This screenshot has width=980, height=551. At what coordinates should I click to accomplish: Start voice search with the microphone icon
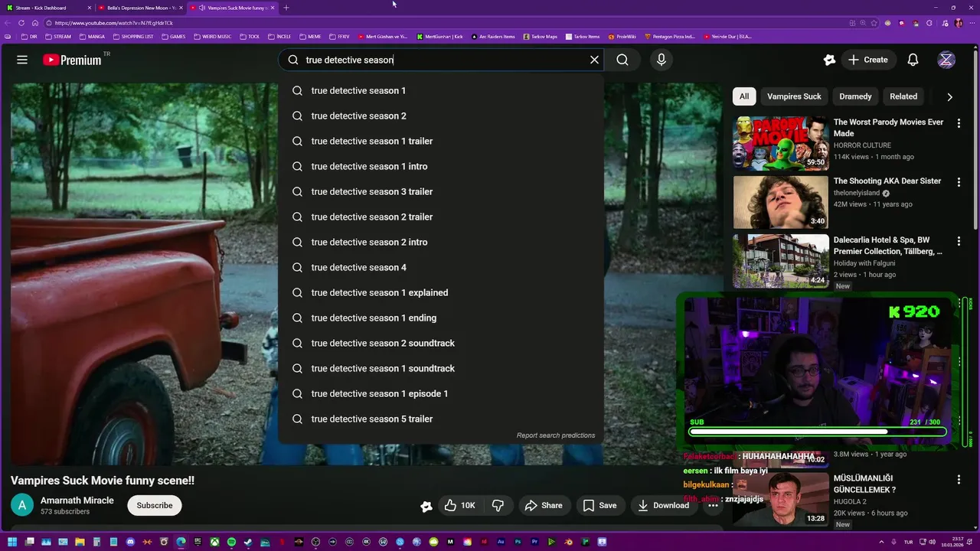661,60
